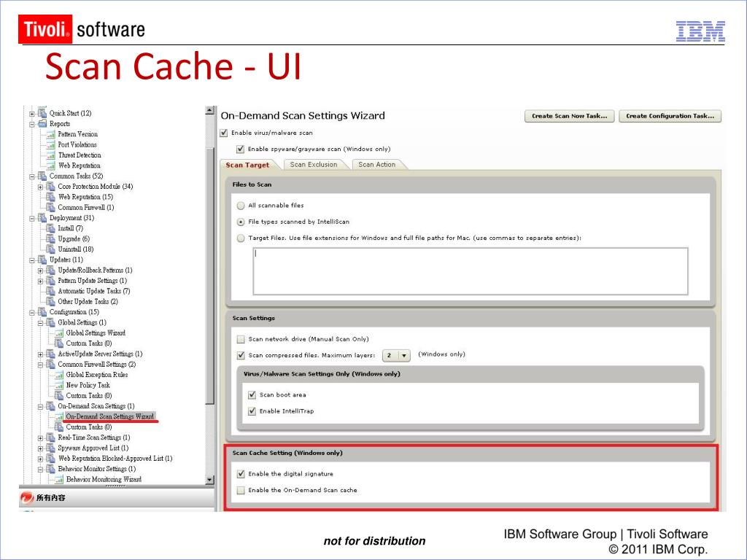747x560 pixels.
Task: Click the Trend Micro logo in bottom bar
Action: tap(27, 497)
